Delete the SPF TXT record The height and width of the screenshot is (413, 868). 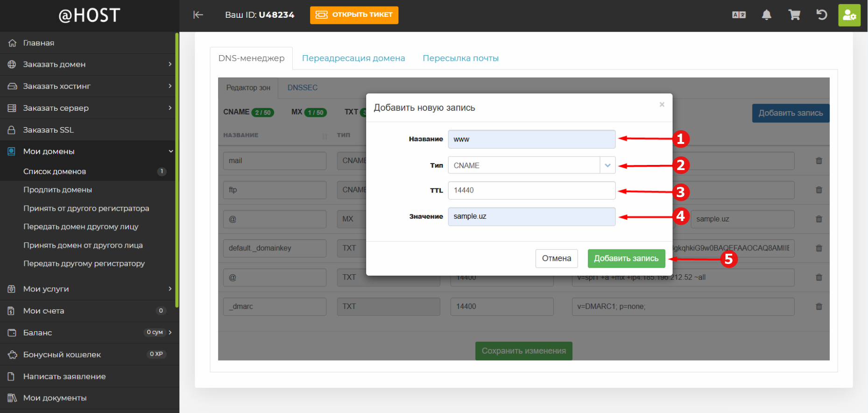819,278
